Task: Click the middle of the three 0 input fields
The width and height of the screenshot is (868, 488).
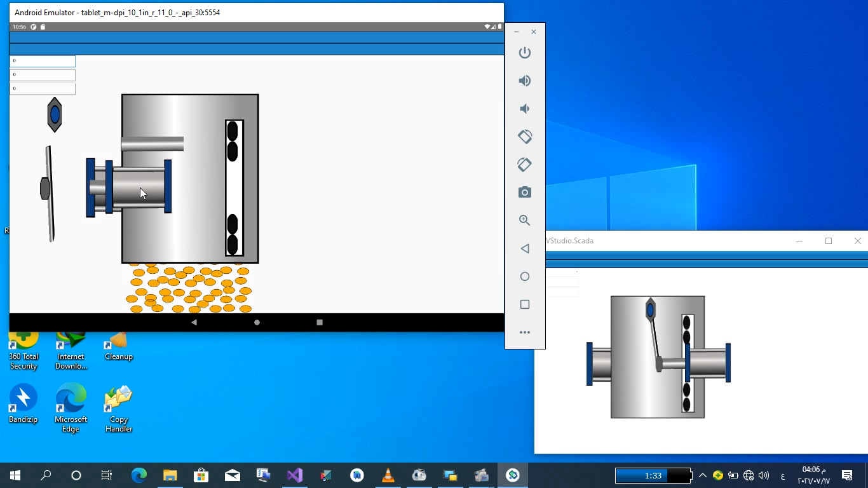Action: (x=43, y=75)
